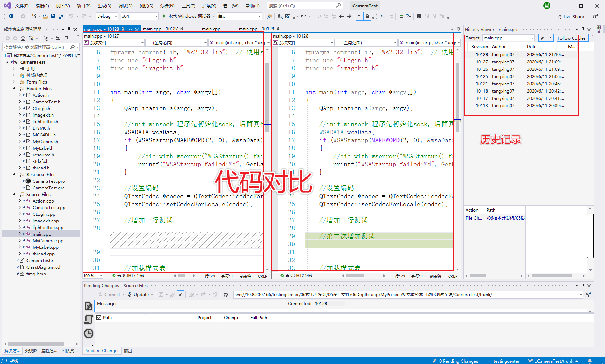The width and height of the screenshot is (605, 364).
Task: Select the pencil edit icon in Pending Changes toolbar
Action: click(x=180, y=294)
